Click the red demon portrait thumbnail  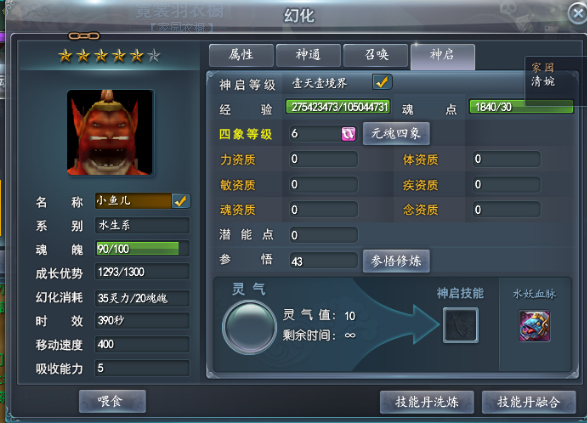coord(110,133)
